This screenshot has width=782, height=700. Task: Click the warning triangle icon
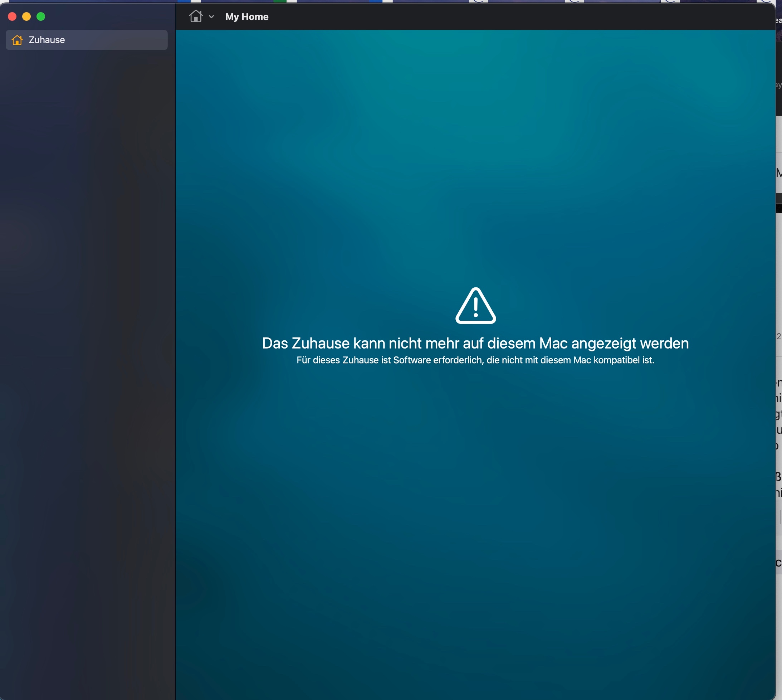[475, 307]
